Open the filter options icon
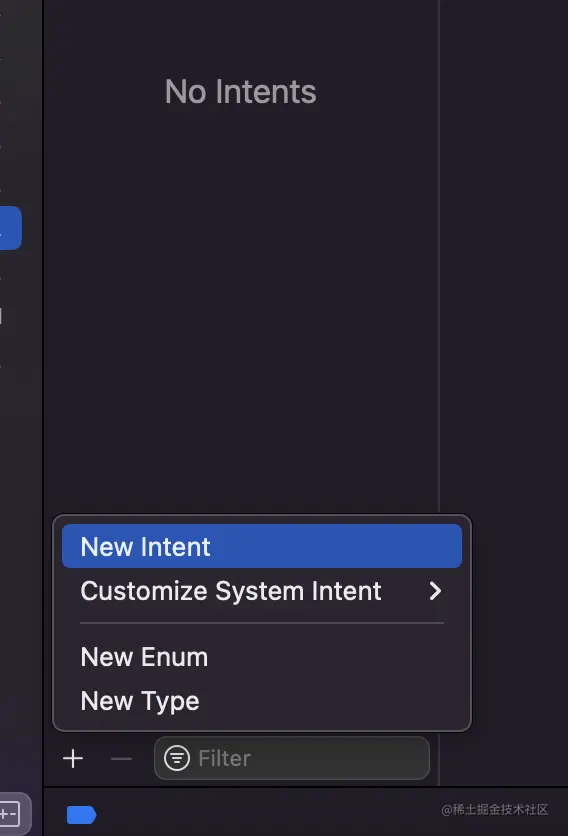568x836 pixels. 177,758
